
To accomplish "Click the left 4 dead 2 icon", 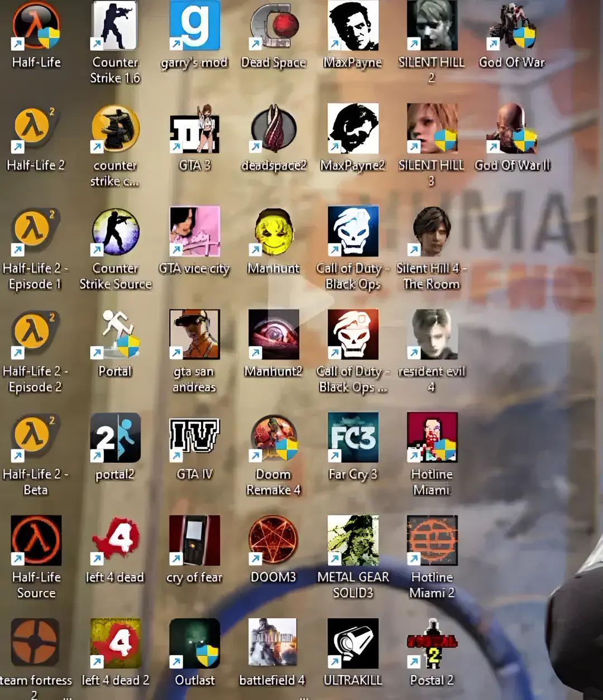I will tap(116, 643).
